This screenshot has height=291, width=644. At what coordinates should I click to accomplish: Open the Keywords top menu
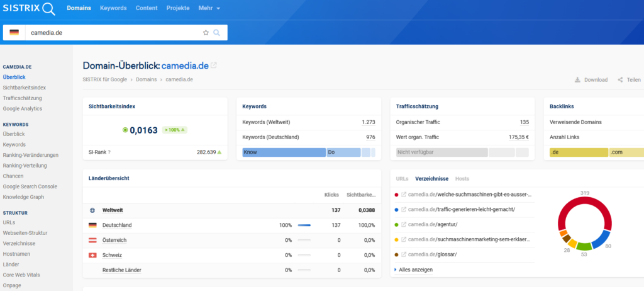[x=113, y=8]
